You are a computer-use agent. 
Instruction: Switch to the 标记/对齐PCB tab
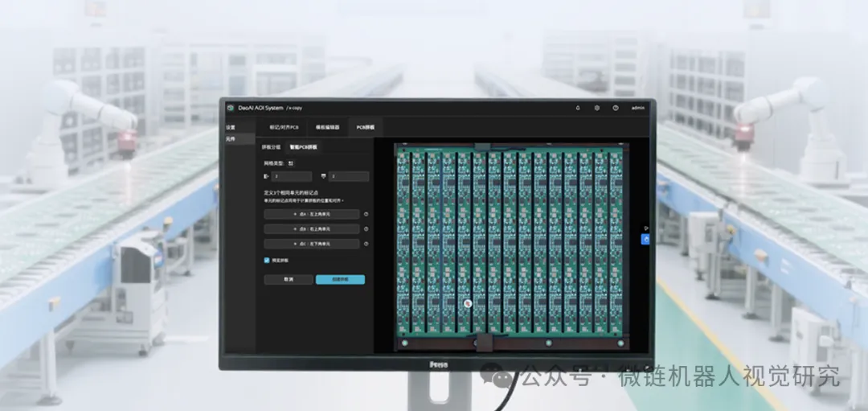(284, 127)
